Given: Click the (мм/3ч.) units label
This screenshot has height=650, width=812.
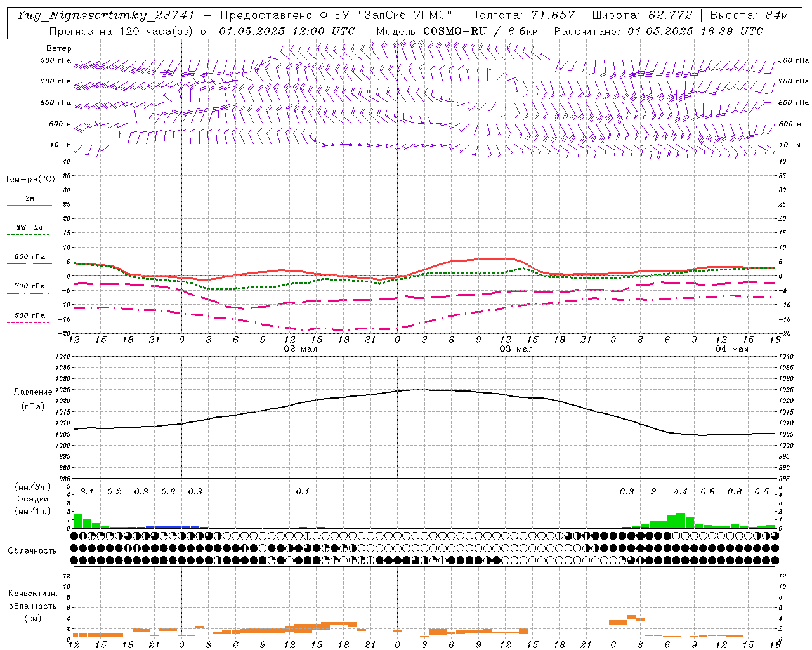Looking at the screenshot, I should [33, 487].
